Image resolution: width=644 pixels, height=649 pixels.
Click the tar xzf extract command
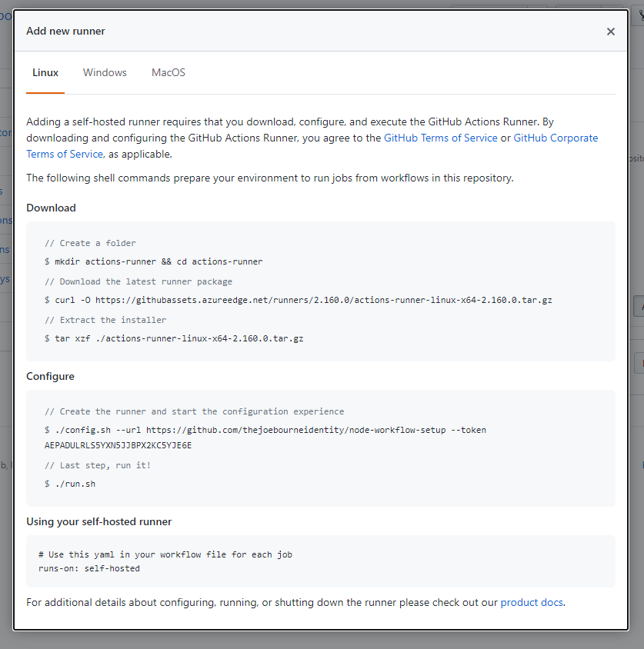point(174,338)
